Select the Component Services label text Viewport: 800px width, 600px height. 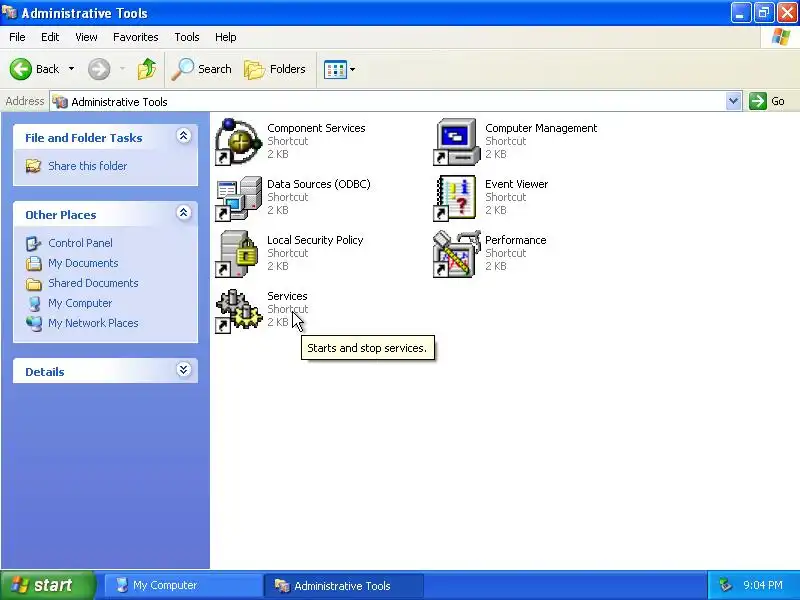coord(316,128)
